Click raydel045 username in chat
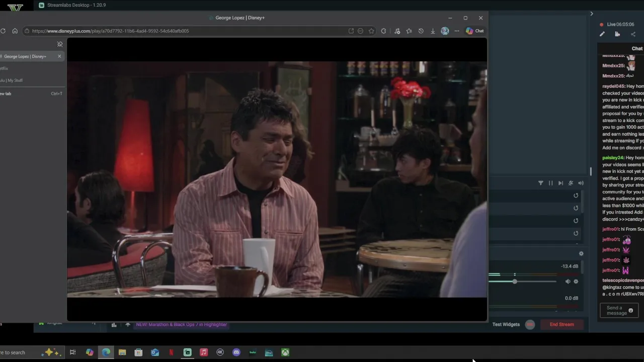Screen dimensions: 644x362 coord(613,86)
